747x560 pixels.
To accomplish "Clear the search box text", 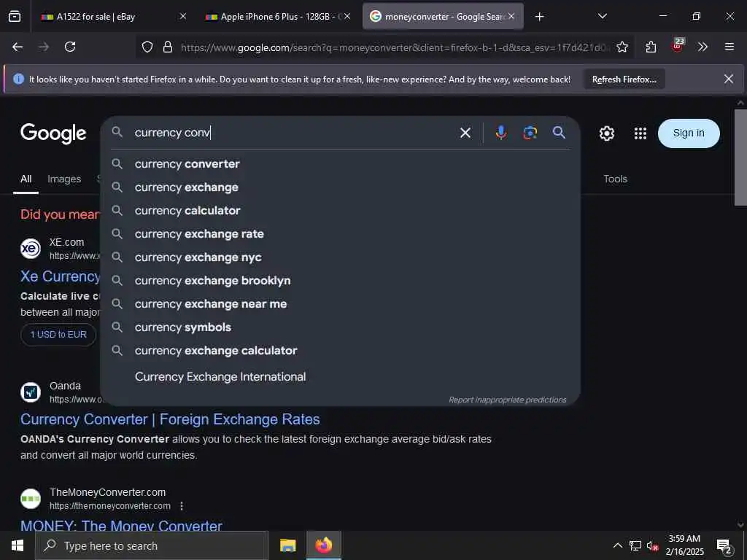I will click(465, 133).
